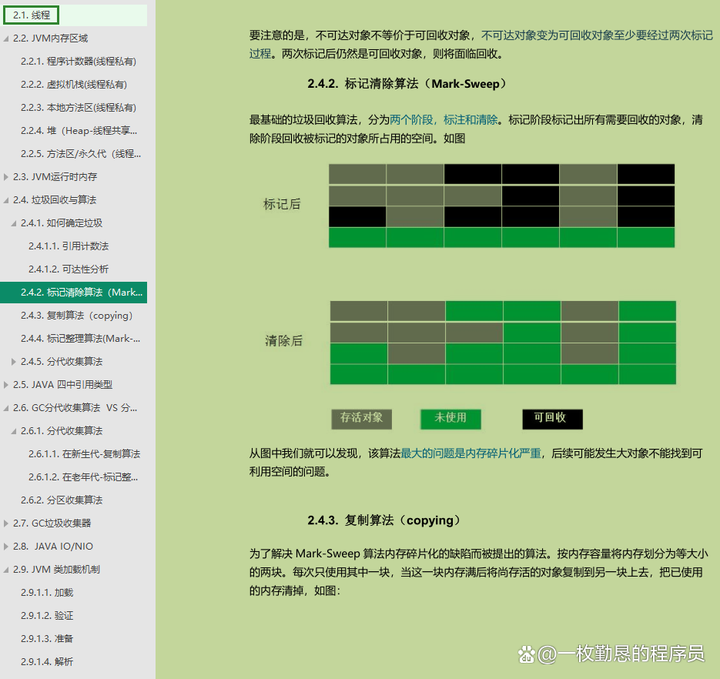
Task: Collapse the 2.6.1. 分代收集算法 node
Action: coord(14,431)
